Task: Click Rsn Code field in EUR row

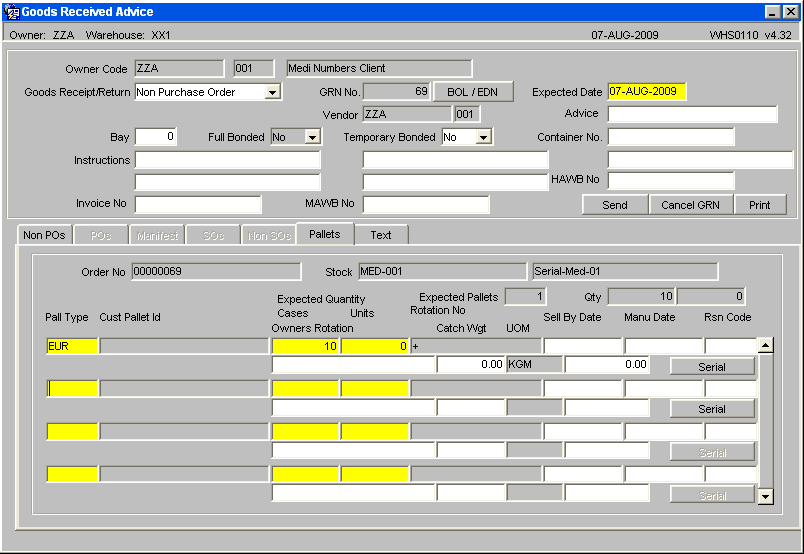Action: coord(731,346)
